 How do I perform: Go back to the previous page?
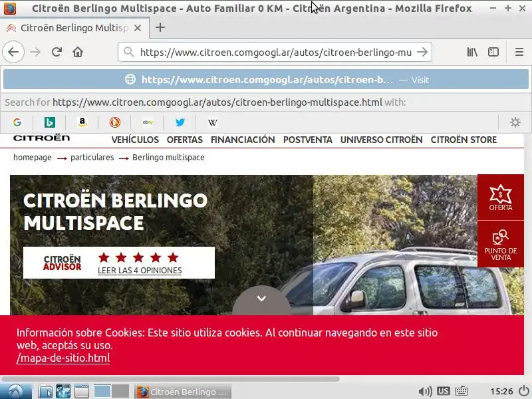pyautogui.click(x=13, y=52)
